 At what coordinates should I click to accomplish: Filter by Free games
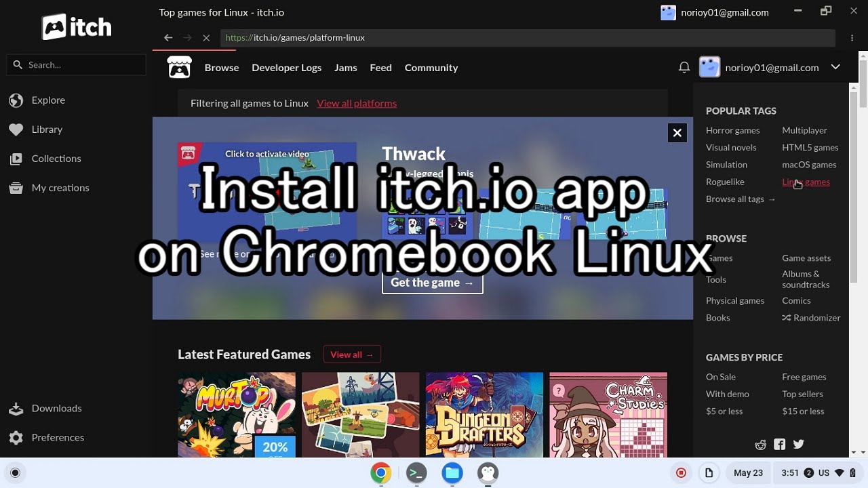pos(804,377)
